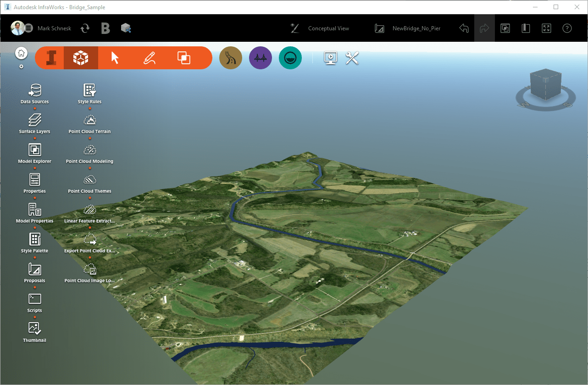Open the Style Palette
This screenshot has width=588, height=385.
(x=35, y=240)
